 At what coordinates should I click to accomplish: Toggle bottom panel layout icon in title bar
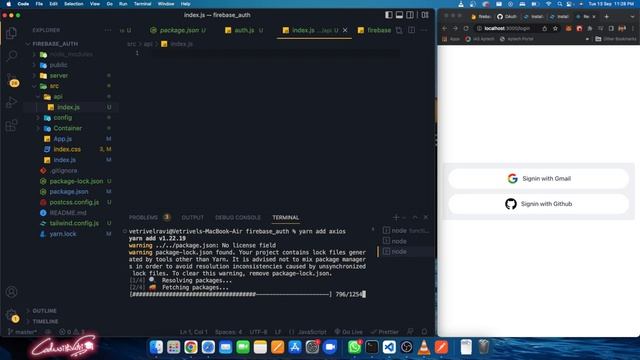pos(399,15)
